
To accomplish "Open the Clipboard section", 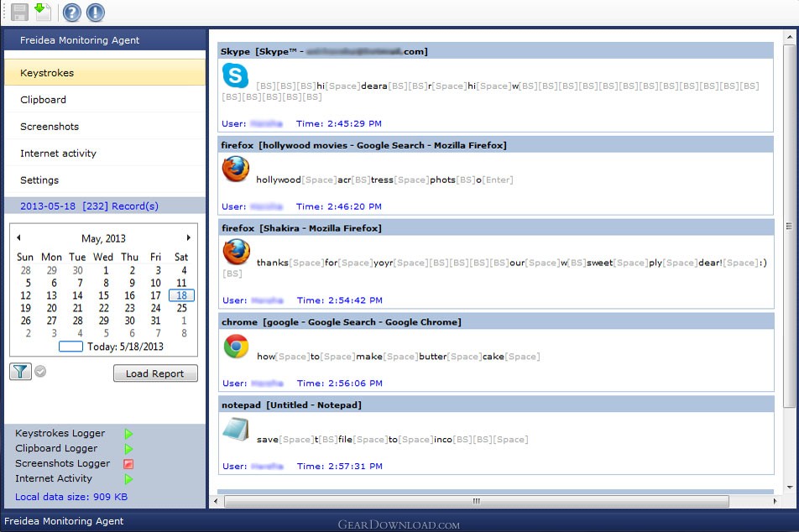I will coord(105,100).
